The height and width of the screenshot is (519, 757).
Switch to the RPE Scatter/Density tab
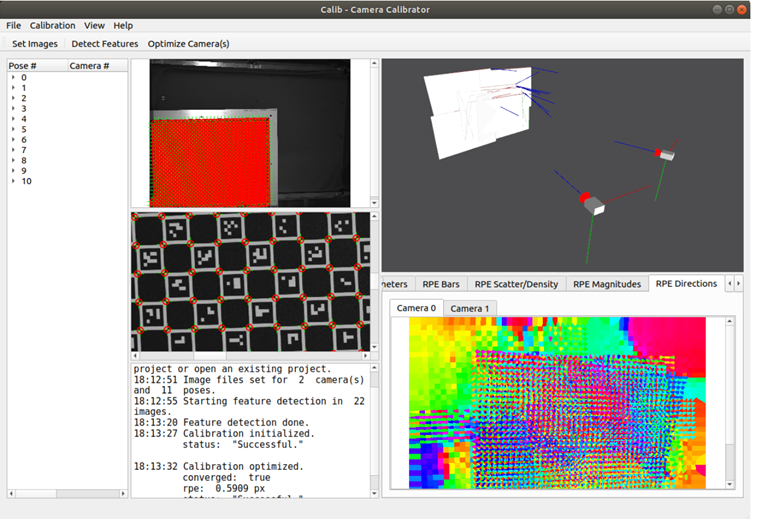click(x=516, y=284)
